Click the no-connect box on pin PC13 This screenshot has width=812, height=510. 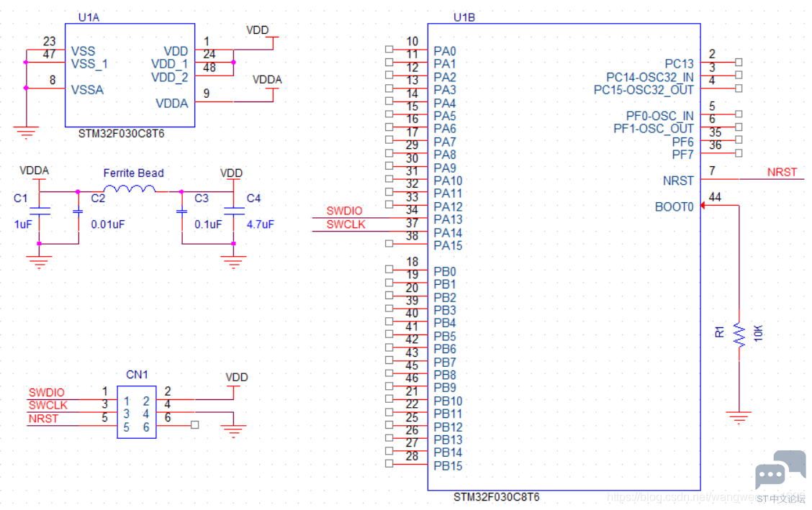tap(739, 62)
